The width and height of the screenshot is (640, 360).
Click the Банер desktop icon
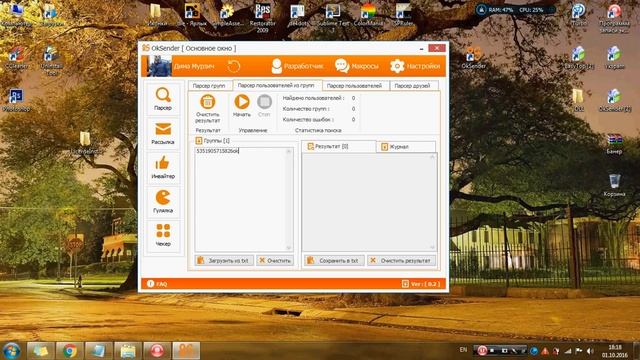tap(614, 143)
